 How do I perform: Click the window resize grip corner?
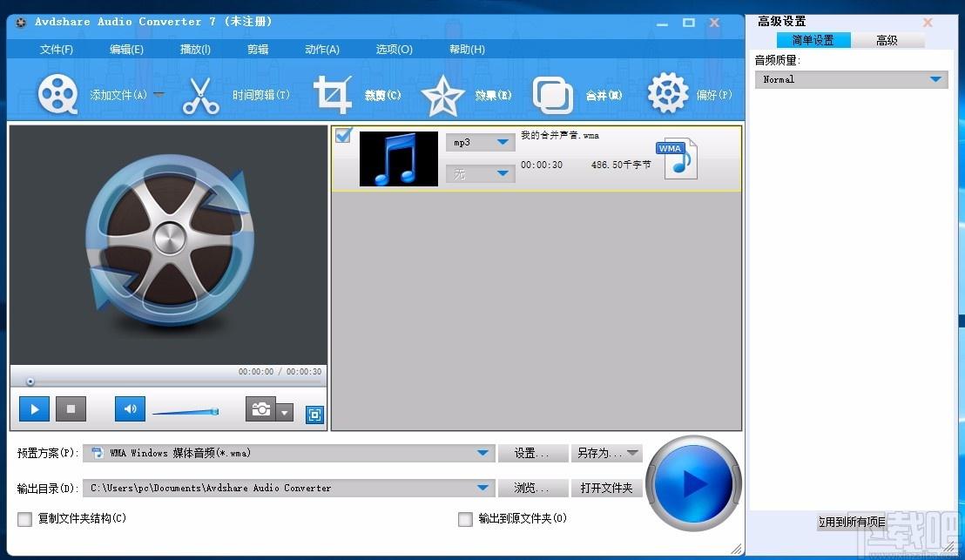pyautogui.click(x=736, y=549)
